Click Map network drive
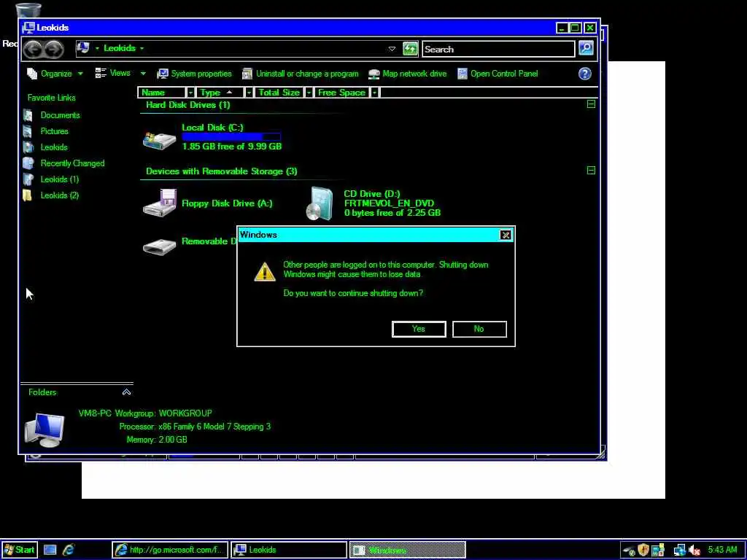The height and width of the screenshot is (560, 747). click(x=408, y=74)
